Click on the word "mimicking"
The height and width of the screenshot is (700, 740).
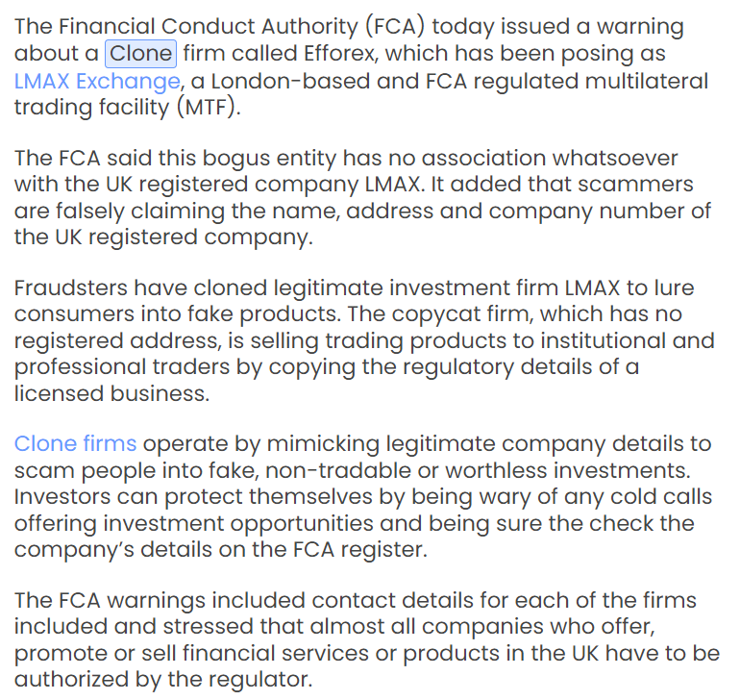tap(323, 444)
